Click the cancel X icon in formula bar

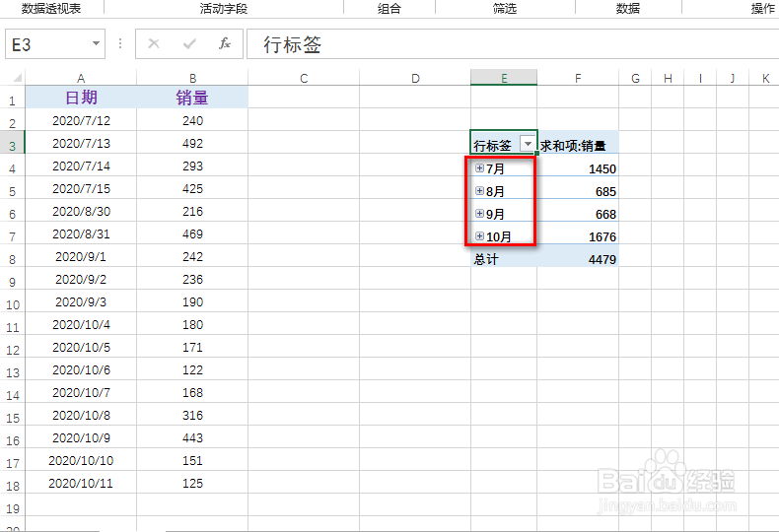(154, 43)
